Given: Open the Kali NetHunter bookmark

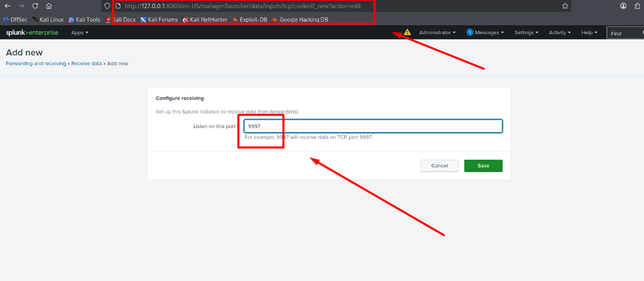Looking at the screenshot, I should pyautogui.click(x=205, y=20).
